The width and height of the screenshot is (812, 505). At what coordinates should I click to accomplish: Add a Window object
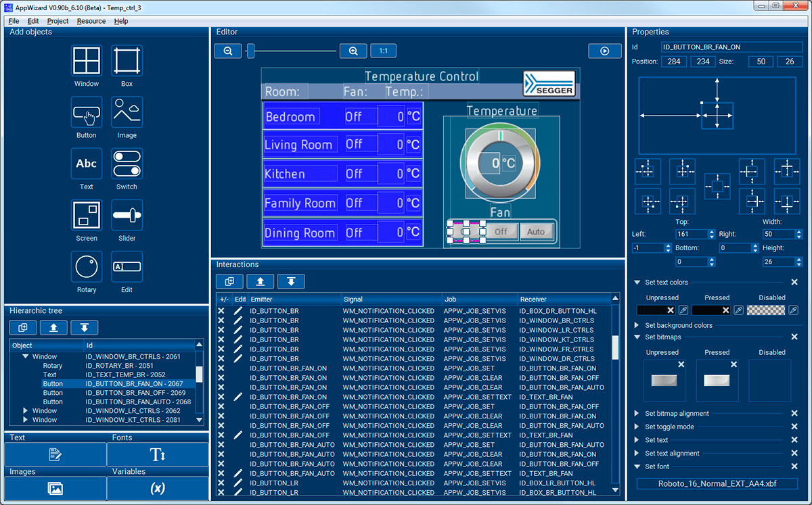[x=87, y=61]
